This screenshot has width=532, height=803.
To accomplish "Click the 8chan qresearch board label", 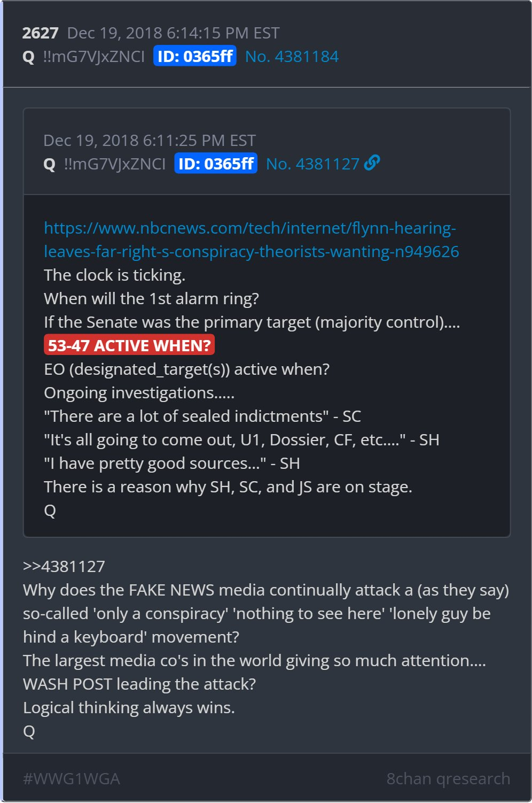I will pos(448,778).
